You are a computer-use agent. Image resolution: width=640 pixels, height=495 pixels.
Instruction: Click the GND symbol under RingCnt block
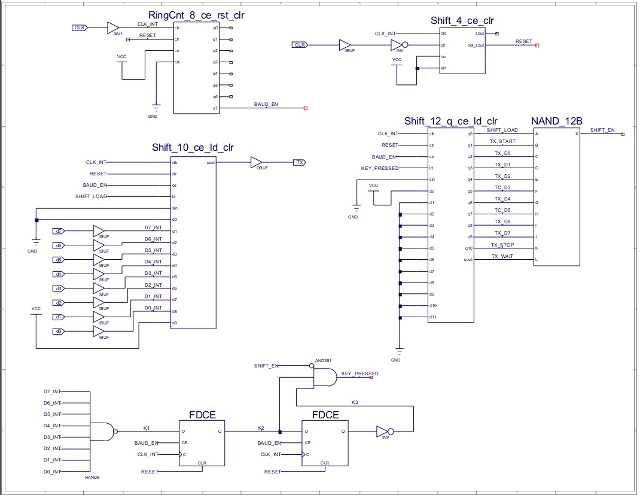point(153,112)
